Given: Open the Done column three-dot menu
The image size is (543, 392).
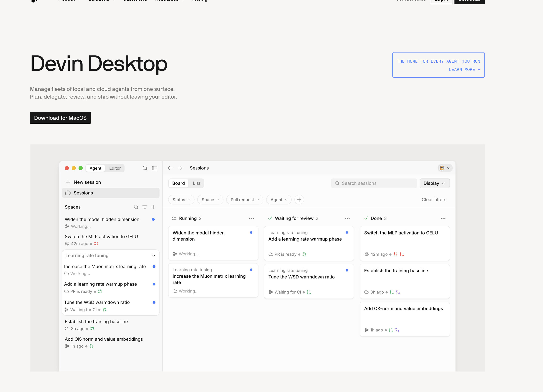Looking at the screenshot, I should [x=443, y=218].
